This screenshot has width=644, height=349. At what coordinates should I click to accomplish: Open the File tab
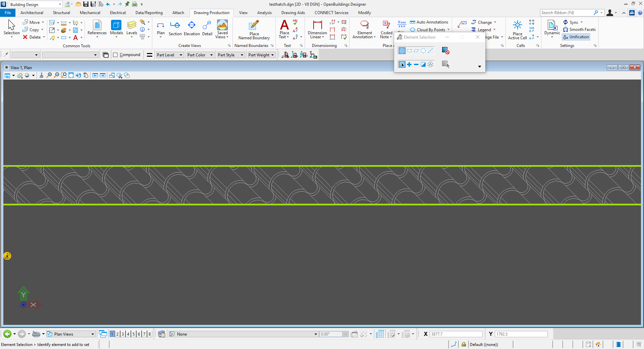click(8, 13)
